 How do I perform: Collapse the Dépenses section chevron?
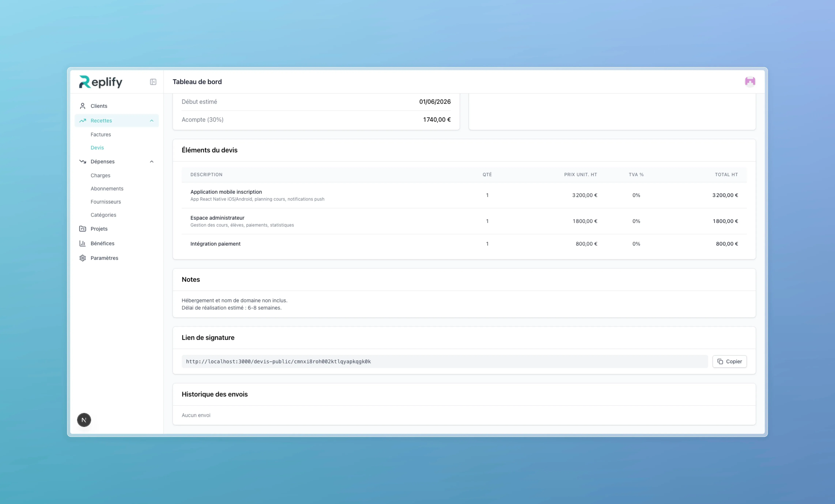click(x=152, y=162)
